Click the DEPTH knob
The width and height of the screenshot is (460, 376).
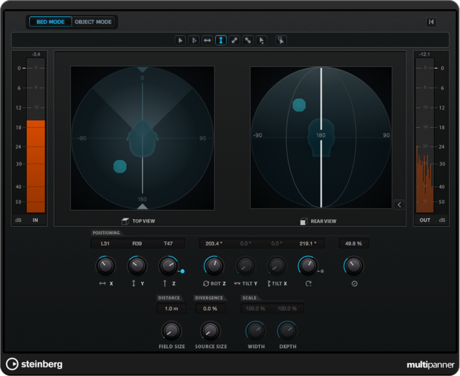pyautogui.click(x=287, y=331)
